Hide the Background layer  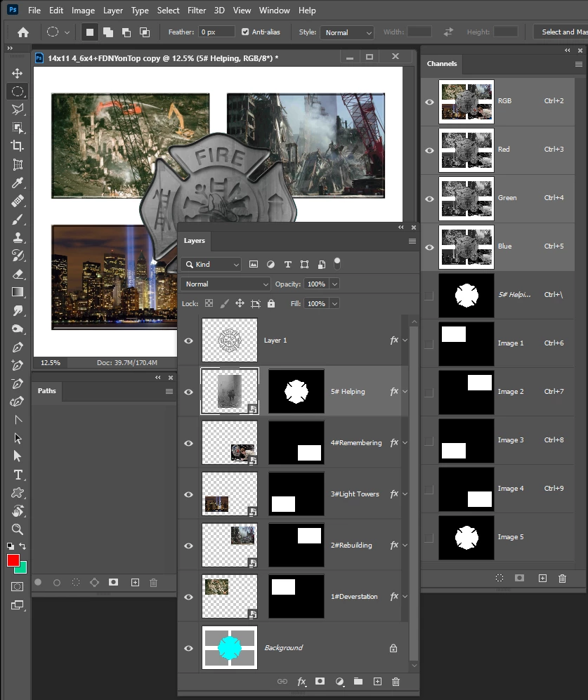click(188, 648)
